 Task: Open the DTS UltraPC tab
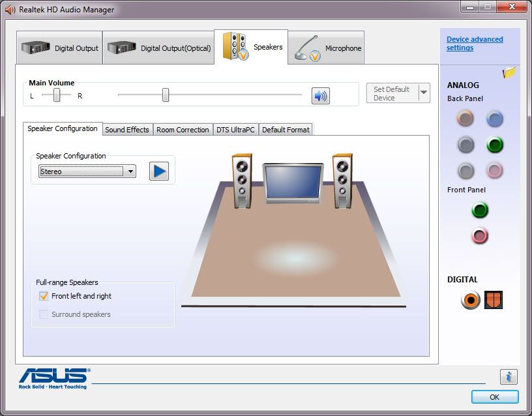click(x=235, y=130)
